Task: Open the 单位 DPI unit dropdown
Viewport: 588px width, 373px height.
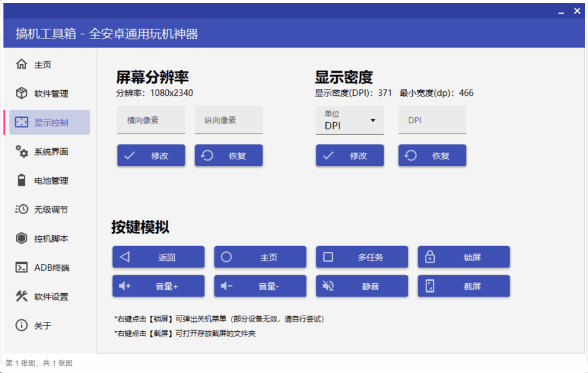Action: tap(350, 121)
